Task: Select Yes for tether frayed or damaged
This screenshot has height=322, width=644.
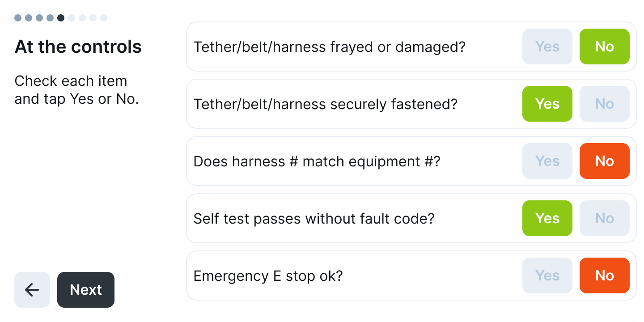Action: click(x=547, y=47)
